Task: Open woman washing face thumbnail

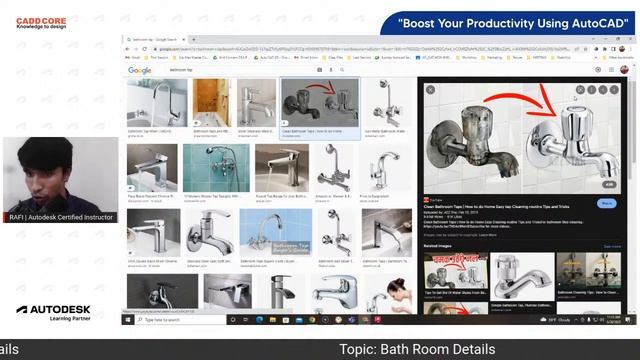Action: (389, 293)
